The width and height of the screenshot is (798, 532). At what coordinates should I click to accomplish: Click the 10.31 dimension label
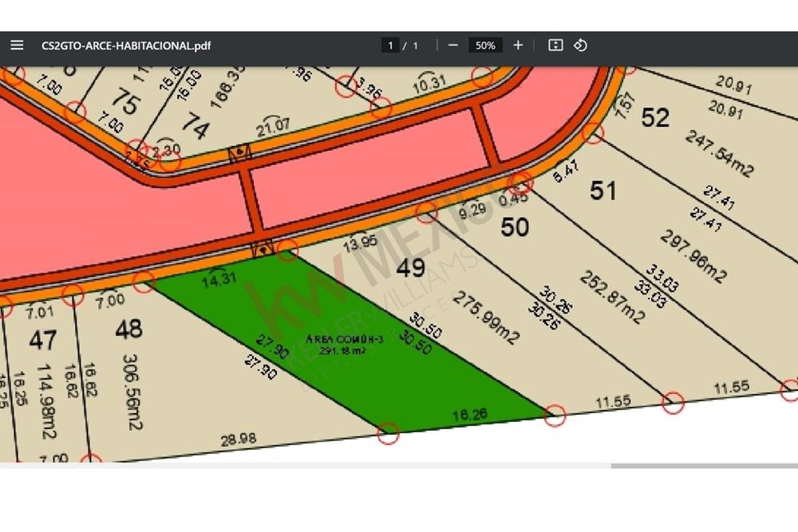point(429,84)
